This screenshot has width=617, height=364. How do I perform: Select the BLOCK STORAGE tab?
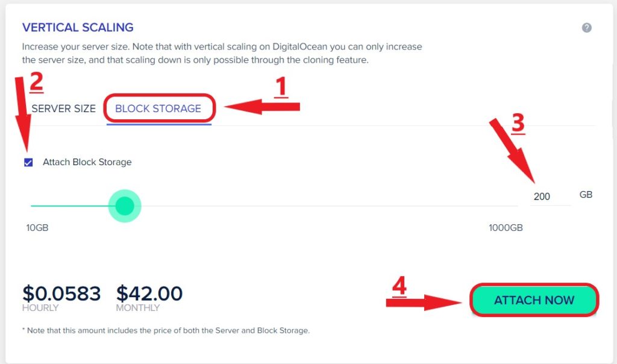click(x=158, y=108)
